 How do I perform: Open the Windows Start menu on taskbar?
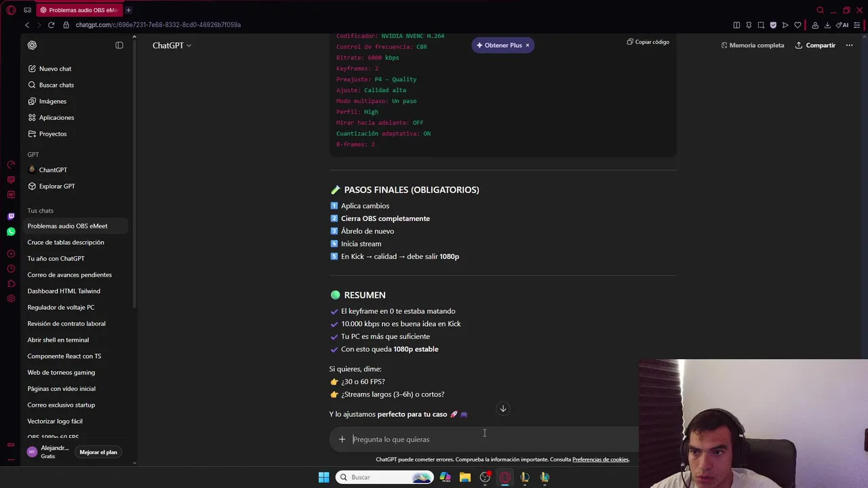click(323, 477)
